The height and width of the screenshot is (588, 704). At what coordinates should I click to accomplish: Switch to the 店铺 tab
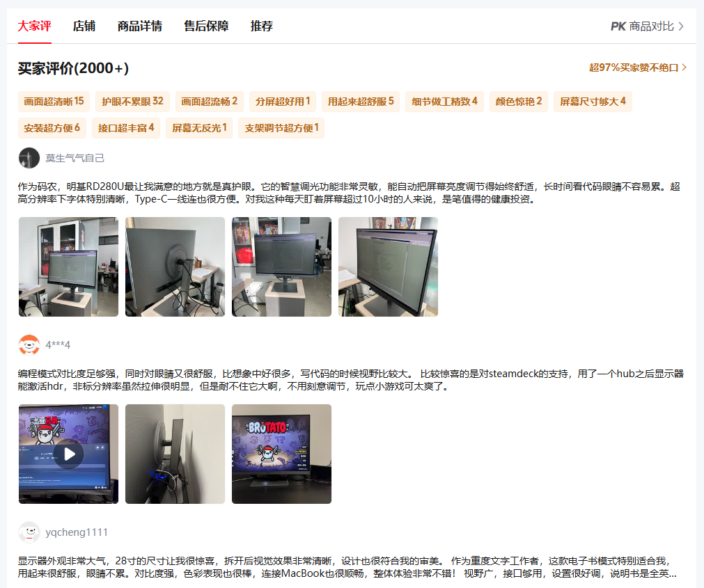pyautogui.click(x=84, y=26)
